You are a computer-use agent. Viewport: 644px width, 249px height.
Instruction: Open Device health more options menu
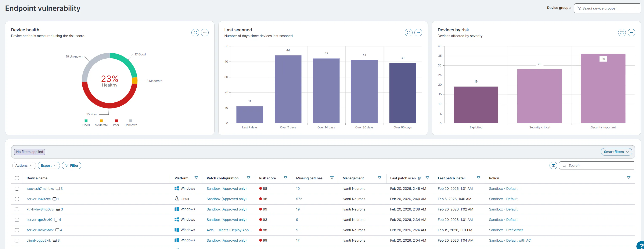click(205, 32)
